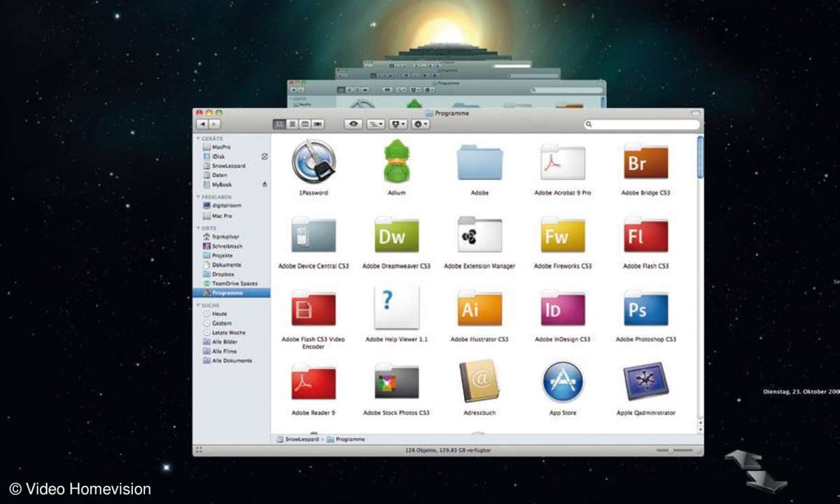
Task: Go back with the left arrow
Action: (202, 124)
